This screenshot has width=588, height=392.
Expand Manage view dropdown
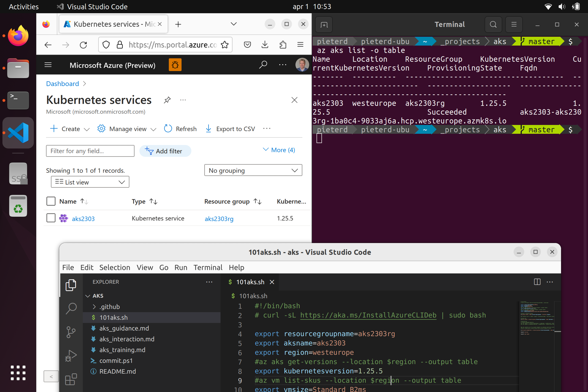click(153, 129)
